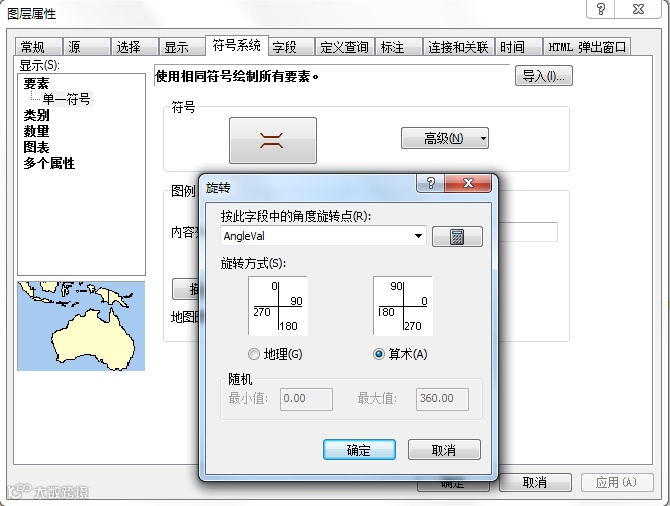Select 单一符号 under 要素
The height and width of the screenshot is (506, 670).
(66, 99)
